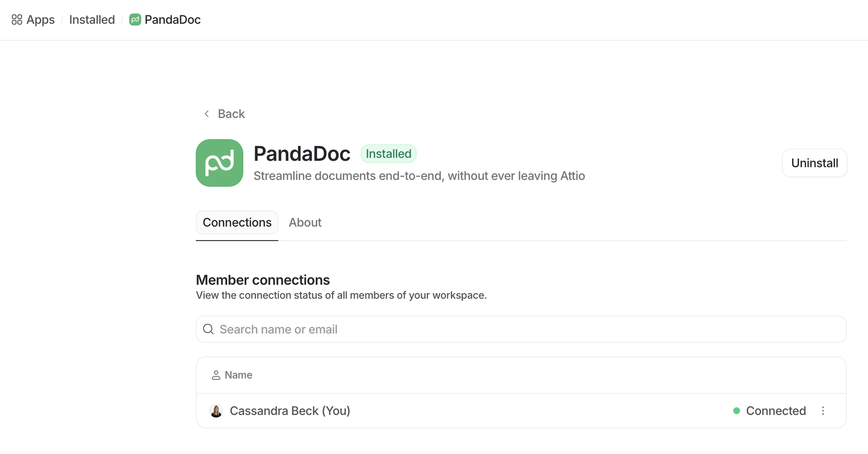Focus the Search name or email field
The image size is (868, 454).
tap(526, 329)
